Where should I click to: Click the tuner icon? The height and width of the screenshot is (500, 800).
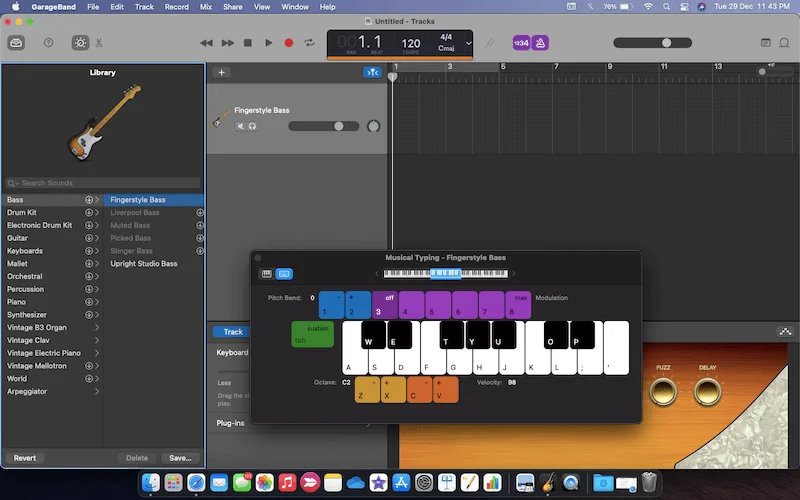(x=490, y=43)
